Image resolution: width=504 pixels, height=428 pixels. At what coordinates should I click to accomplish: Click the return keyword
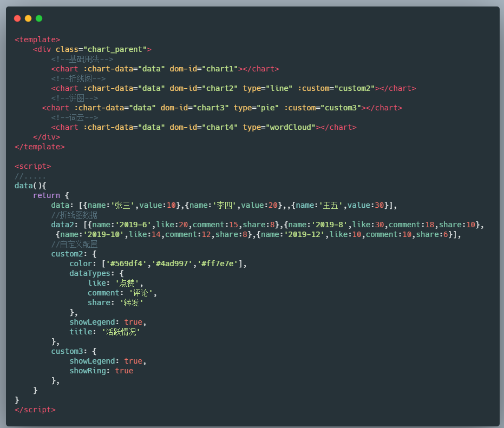point(47,195)
